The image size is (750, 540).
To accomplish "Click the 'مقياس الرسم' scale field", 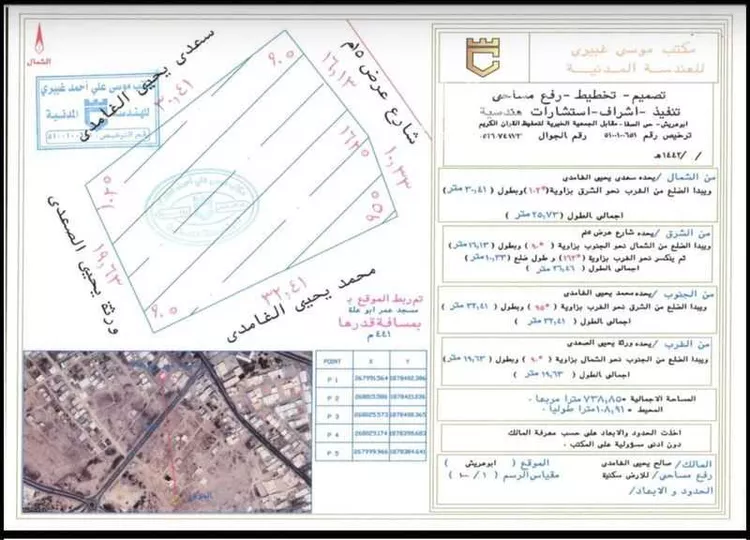I will click(504, 476).
